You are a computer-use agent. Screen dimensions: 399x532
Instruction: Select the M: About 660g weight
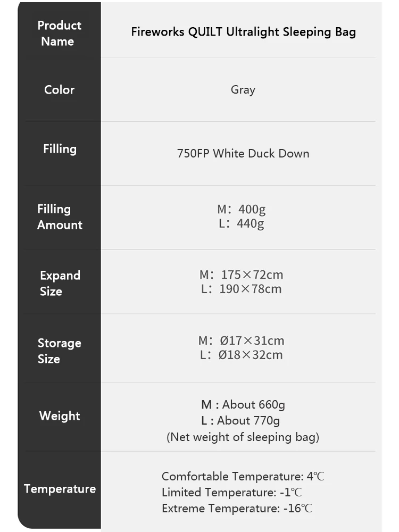coord(243,404)
